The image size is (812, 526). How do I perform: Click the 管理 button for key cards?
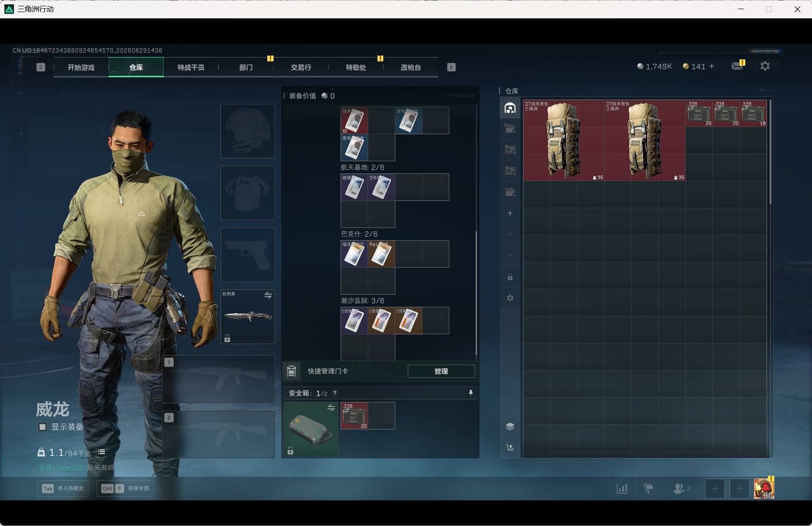(x=441, y=371)
